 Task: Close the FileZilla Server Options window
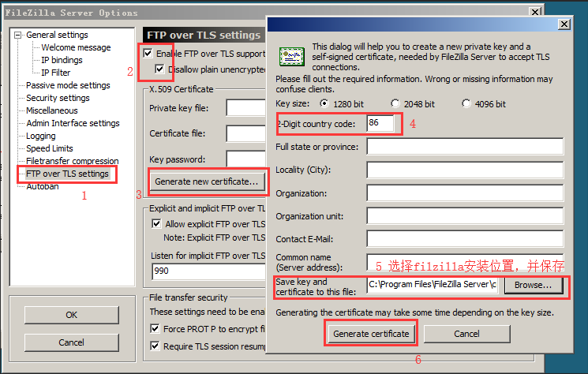535,13
